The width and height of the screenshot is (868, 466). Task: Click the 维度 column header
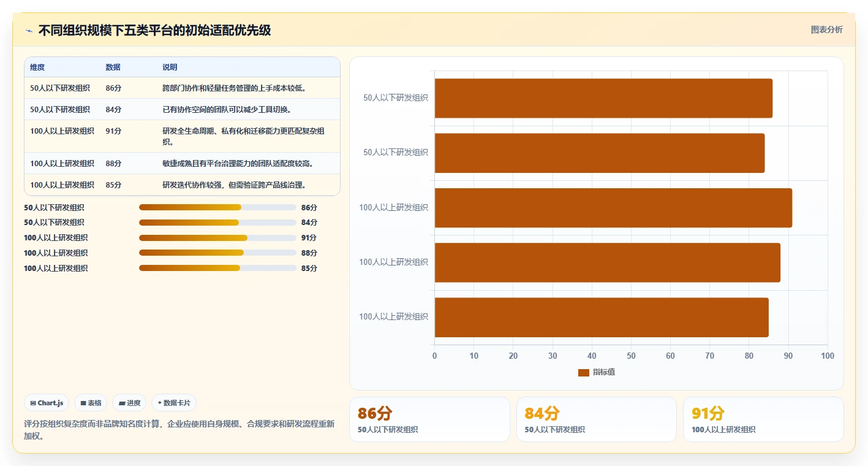(x=37, y=67)
